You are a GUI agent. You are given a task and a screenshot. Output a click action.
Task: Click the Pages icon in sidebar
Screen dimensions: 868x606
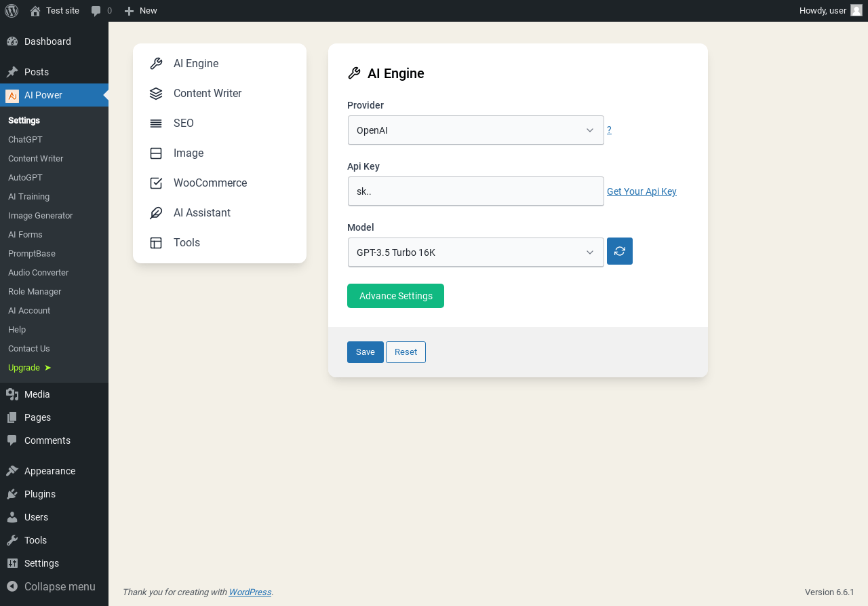(12, 417)
